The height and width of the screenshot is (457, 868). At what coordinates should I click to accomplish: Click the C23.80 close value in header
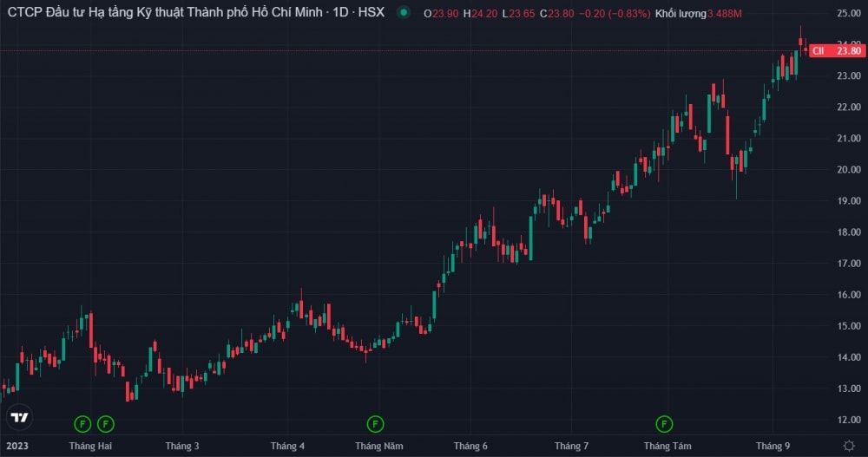coord(557,13)
